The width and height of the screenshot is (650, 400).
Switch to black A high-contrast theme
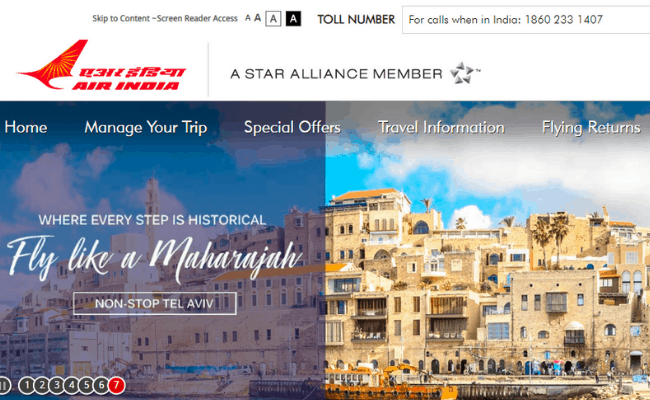[293, 19]
